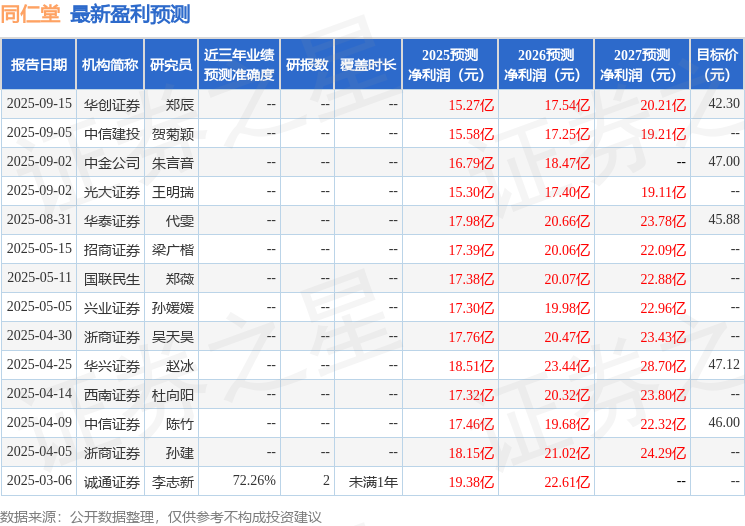
Task: Click analyst name 孙媛媛
Action: 173,308
